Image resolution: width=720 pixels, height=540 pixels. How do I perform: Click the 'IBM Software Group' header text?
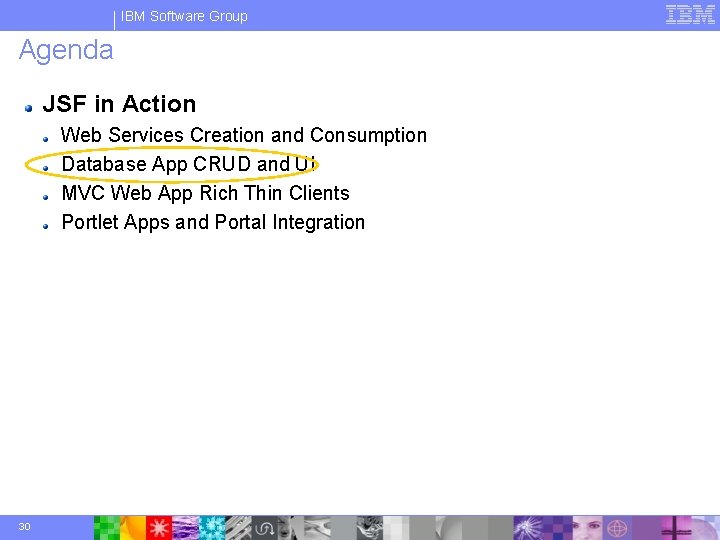(184, 16)
